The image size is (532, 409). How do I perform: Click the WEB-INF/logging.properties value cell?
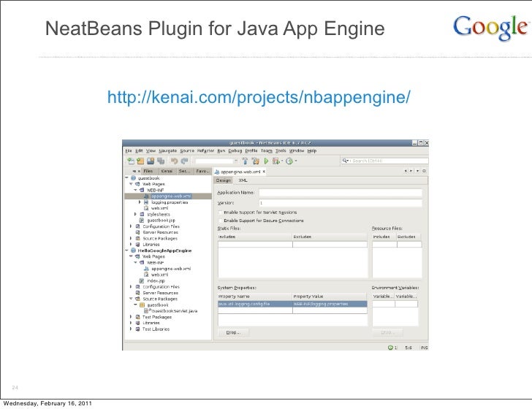(x=330, y=304)
